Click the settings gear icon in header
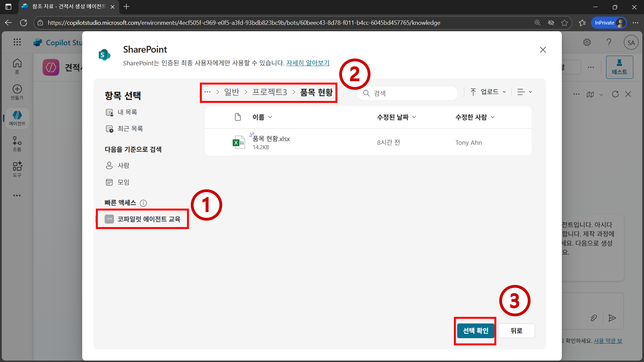The height and width of the screenshot is (362, 644). [587, 42]
